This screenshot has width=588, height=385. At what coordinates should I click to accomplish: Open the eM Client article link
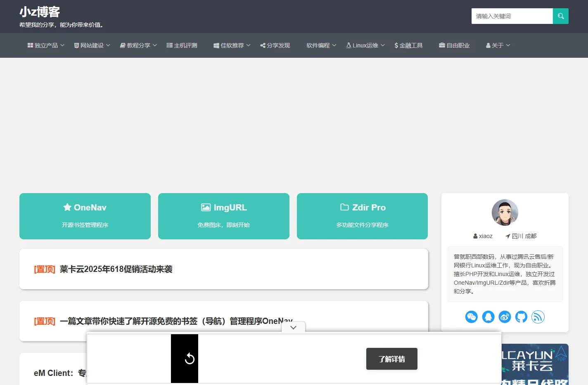point(60,373)
